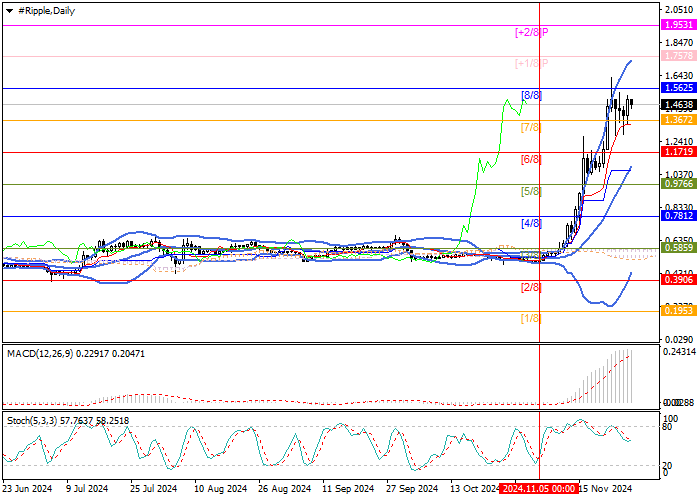The image size is (700, 500).
Task: Select the 1.1719 red price label
Action: [679, 152]
